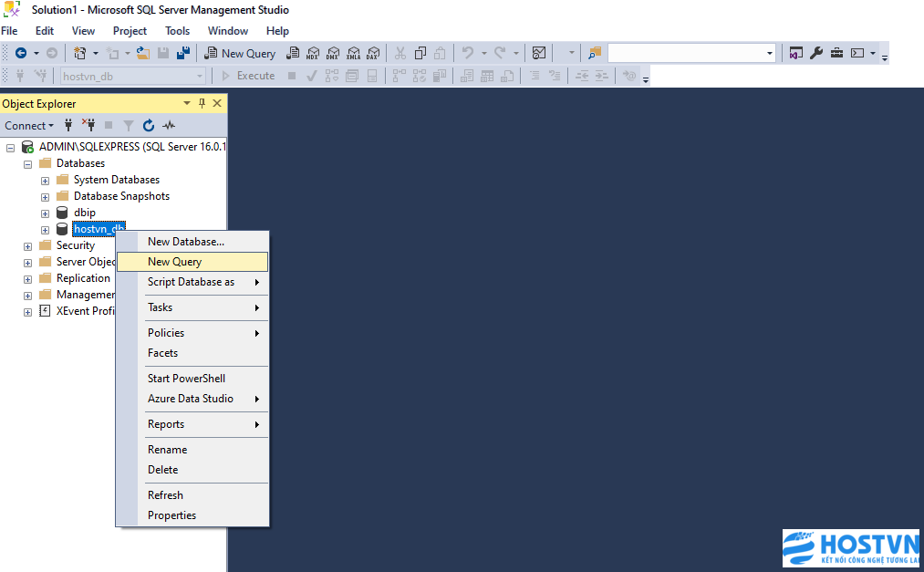924x572 pixels.
Task: Switch to Results to Text
Action: point(467,76)
